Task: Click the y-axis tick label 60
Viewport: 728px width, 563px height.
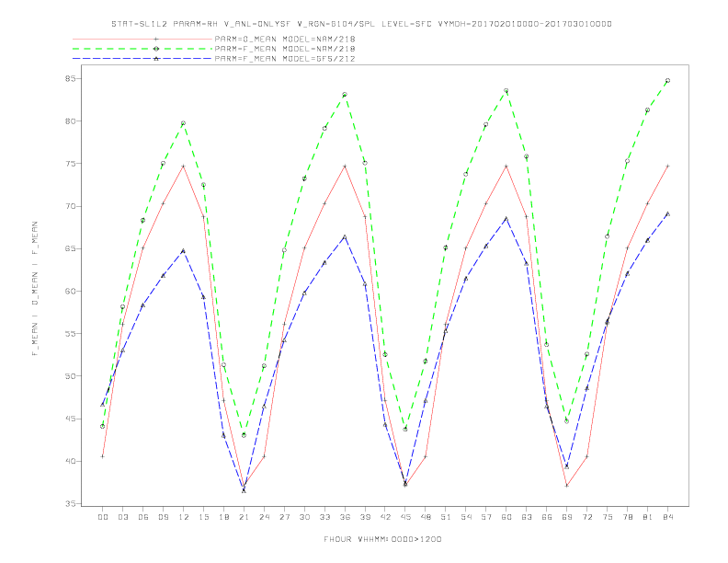Action: pos(70,292)
